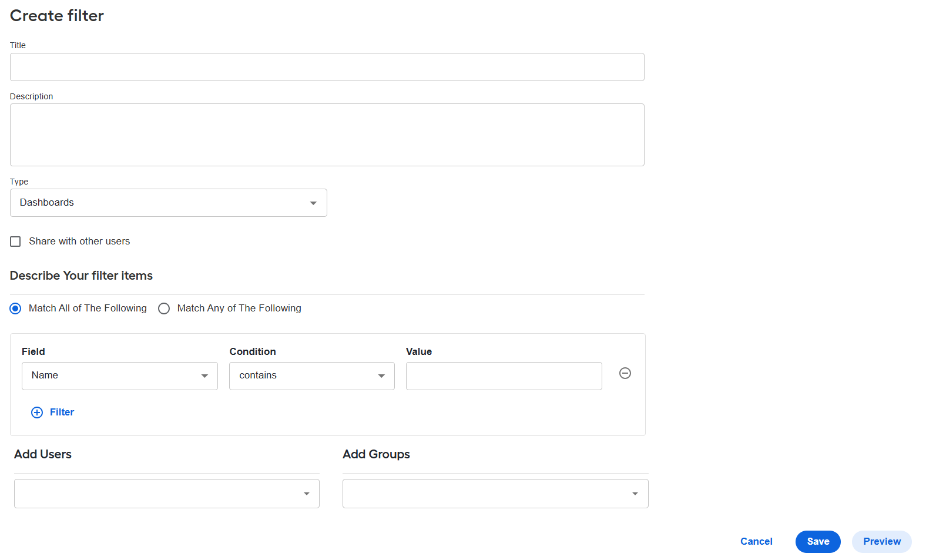The width and height of the screenshot is (926, 560).
Task: Click the Create filter heading
Action: point(57,16)
